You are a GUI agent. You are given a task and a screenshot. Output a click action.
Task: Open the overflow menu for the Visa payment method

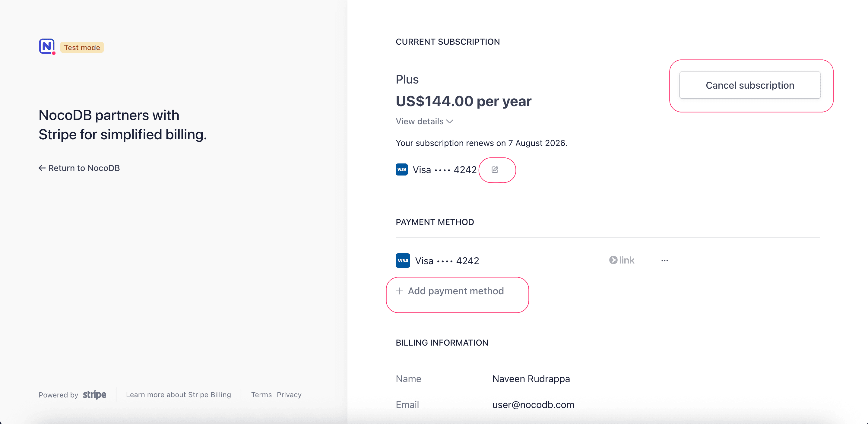(664, 260)
